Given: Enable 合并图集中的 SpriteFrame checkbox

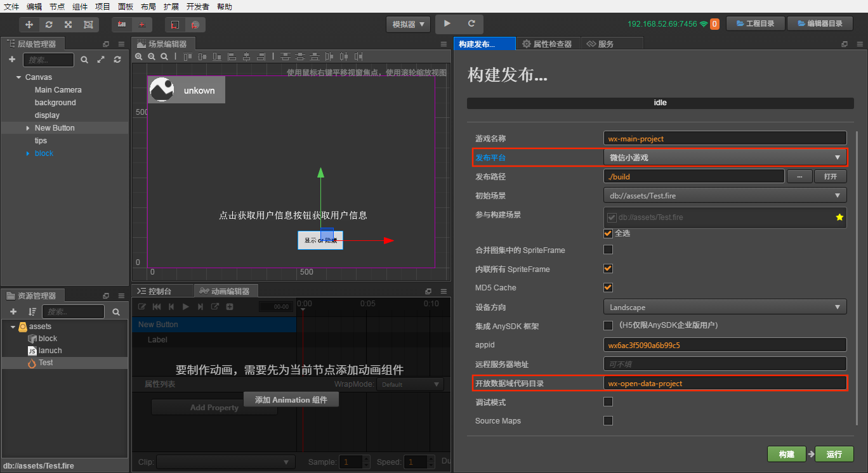Looking at the screenshot, I should 608,249.
